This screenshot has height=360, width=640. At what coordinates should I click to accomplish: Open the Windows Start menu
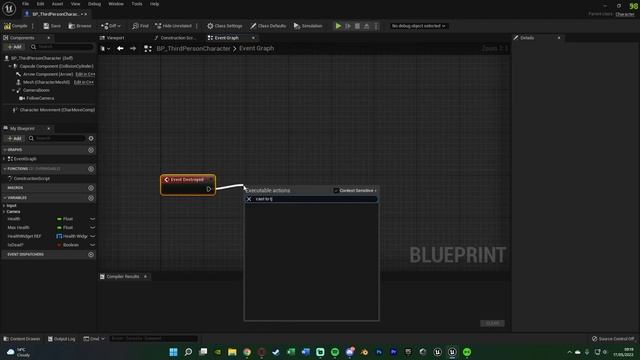pyautogui.click(x=173, y=352)
